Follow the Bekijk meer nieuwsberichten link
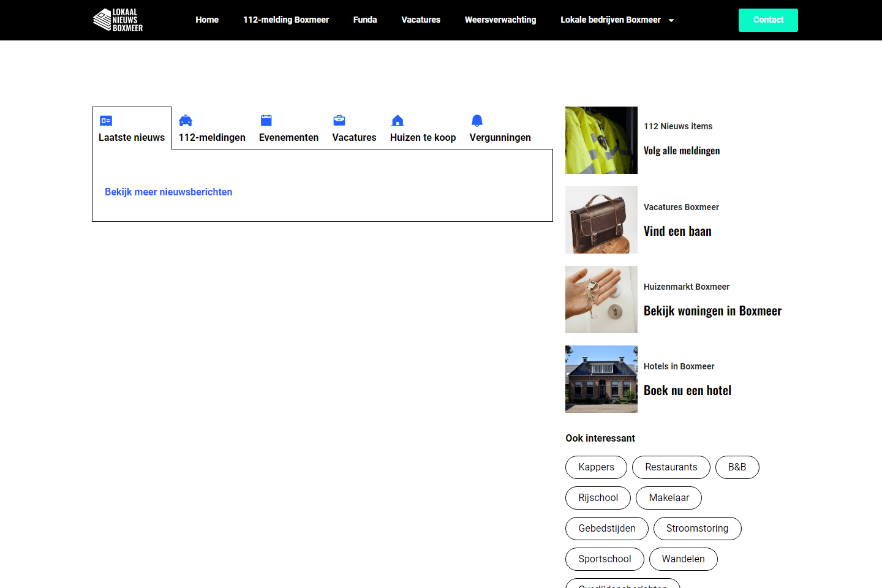Image resolution: width=882 pixels, height=588 pixels. (x=168, y=192)
